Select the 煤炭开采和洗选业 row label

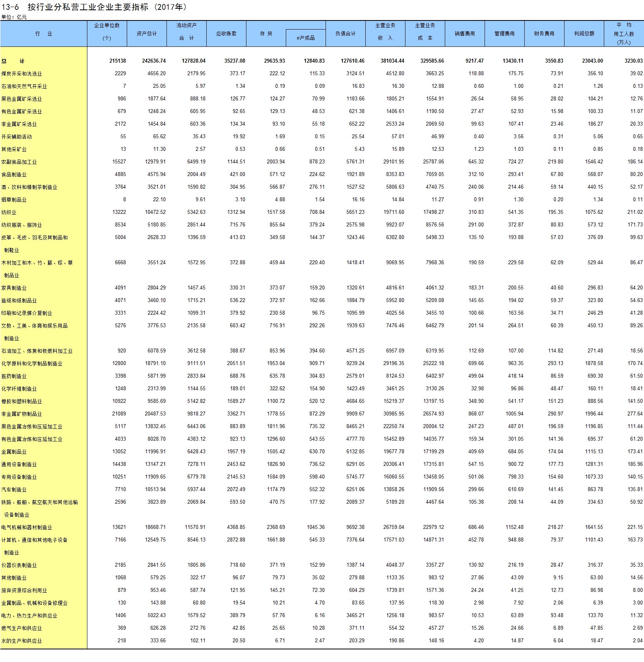(22, 74)
